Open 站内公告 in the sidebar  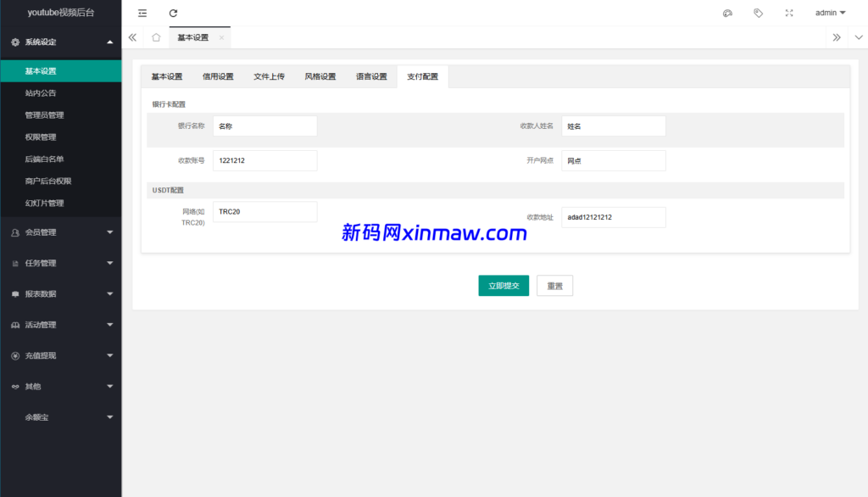click(x=61, y=93)
